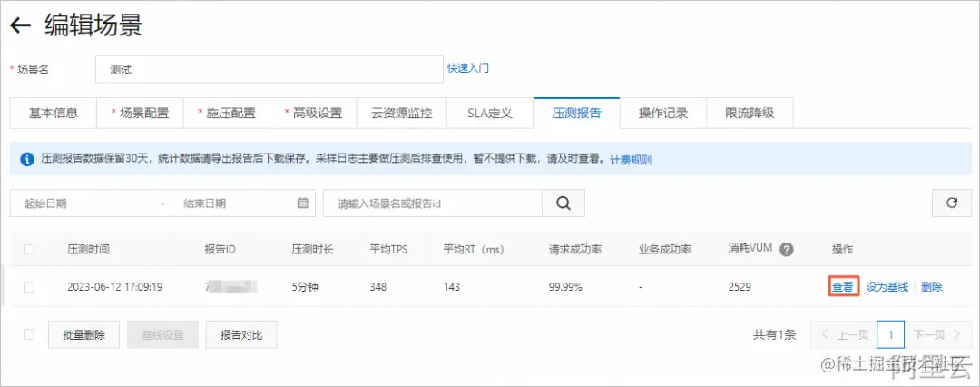Click the 批量删除 button

83,334
